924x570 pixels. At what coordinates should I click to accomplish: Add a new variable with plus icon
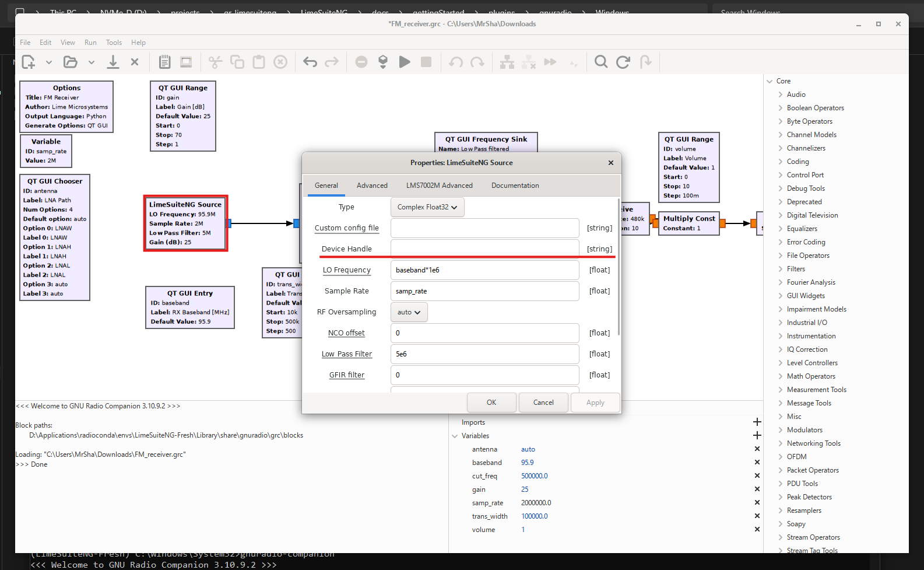pyautogui.click(x=757, y=435)
